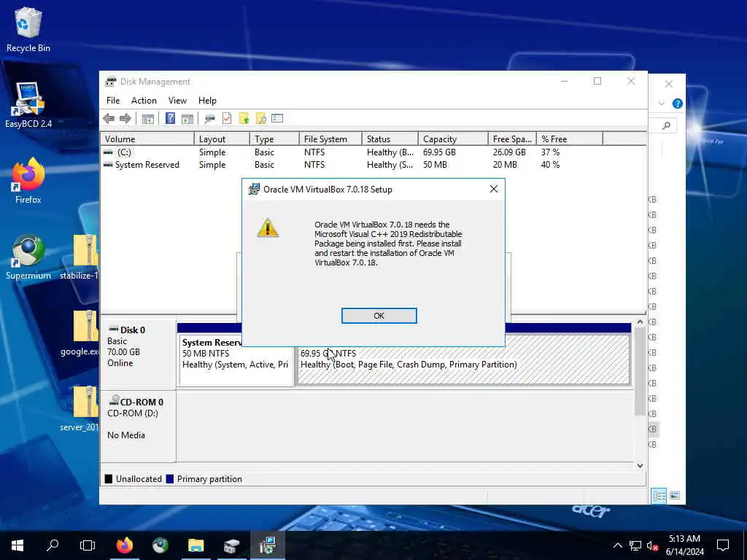Click the list settings toolbar icon
The image size is (747, 560).
(x=277, y=119)
